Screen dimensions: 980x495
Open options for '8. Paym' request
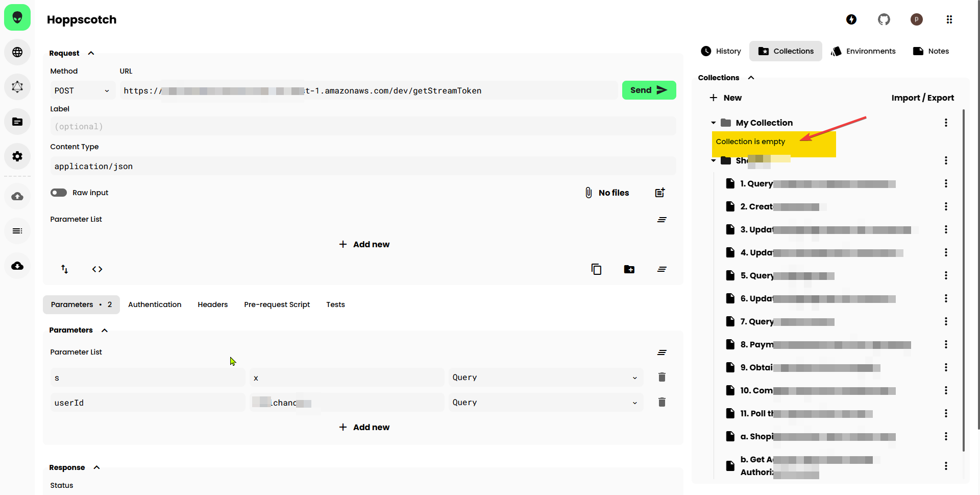946,344
